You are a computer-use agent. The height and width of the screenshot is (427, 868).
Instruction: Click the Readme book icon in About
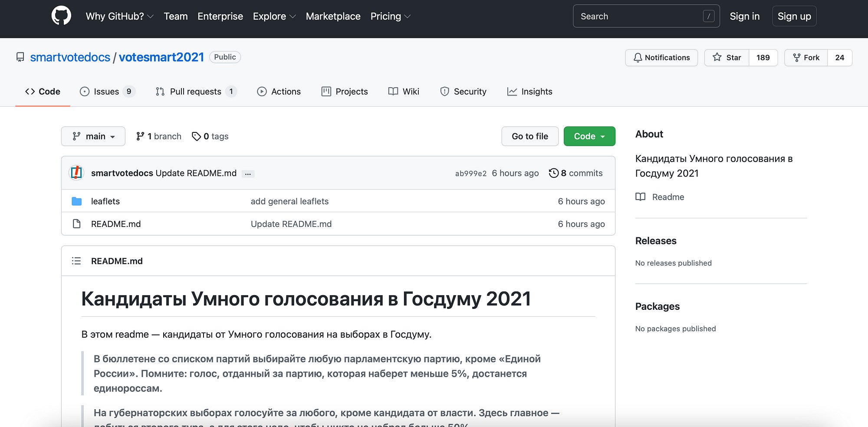(x=641, y=197)
